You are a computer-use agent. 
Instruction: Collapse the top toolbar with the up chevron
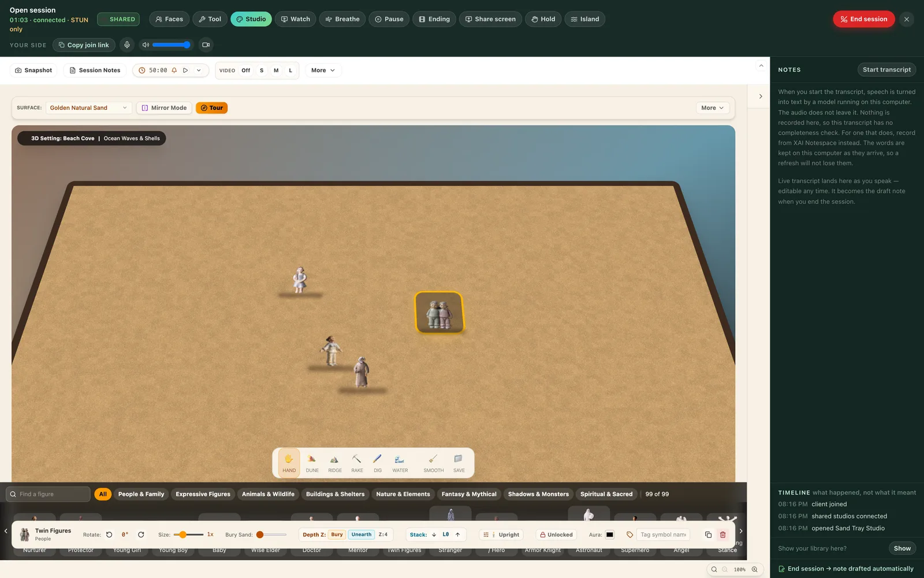coord(761,66)
